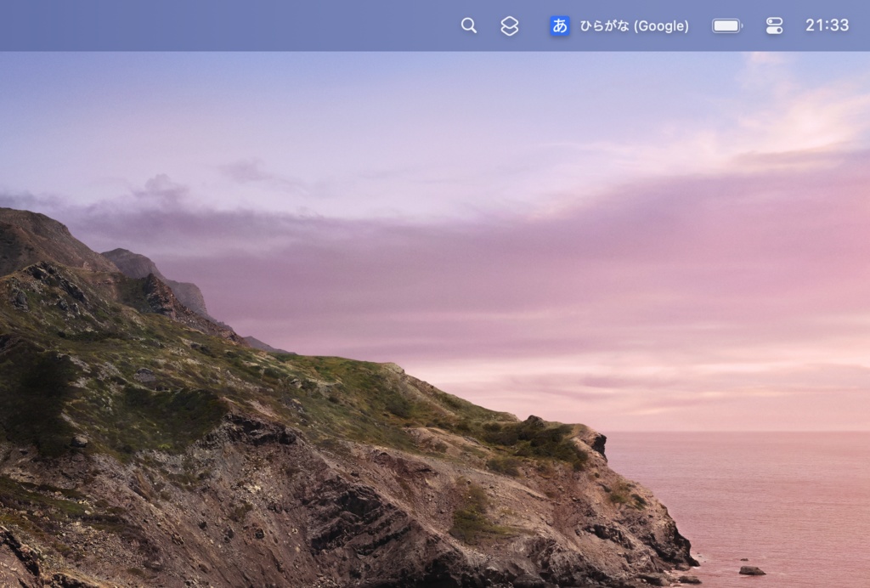Open the stacked-layers menu bar icon

point(510,25)
